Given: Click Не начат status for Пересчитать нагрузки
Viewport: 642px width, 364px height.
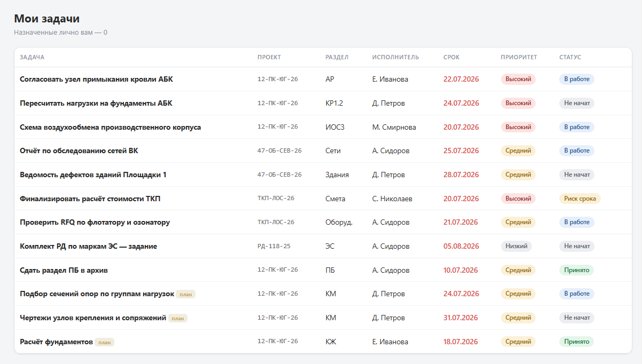Looking at the screenshot, I should (577, 103).
